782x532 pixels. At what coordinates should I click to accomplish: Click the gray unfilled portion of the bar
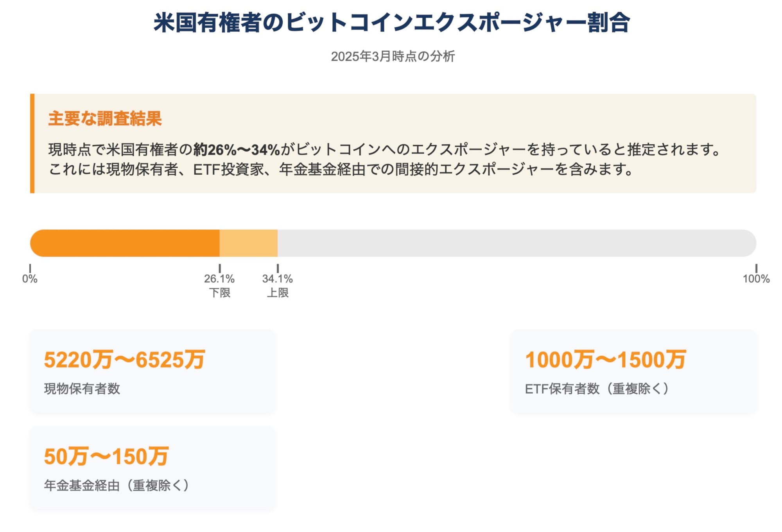point(516,243)
